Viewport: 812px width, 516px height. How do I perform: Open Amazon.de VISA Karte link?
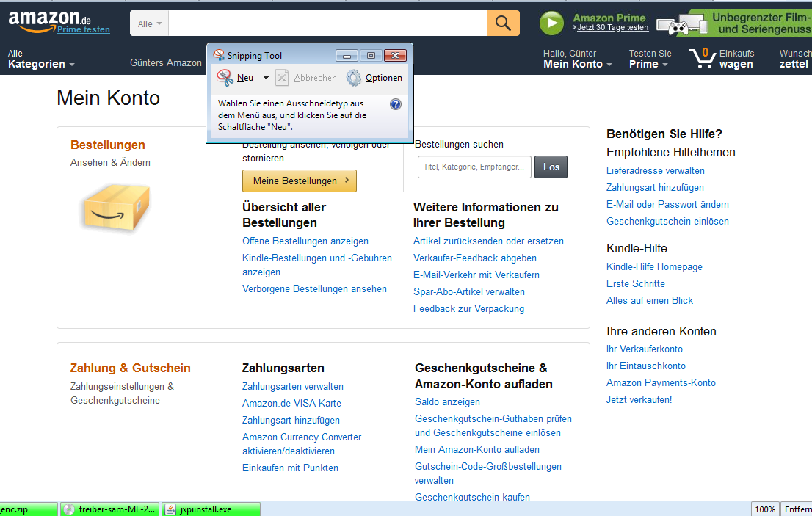click(x=291, y=403)
